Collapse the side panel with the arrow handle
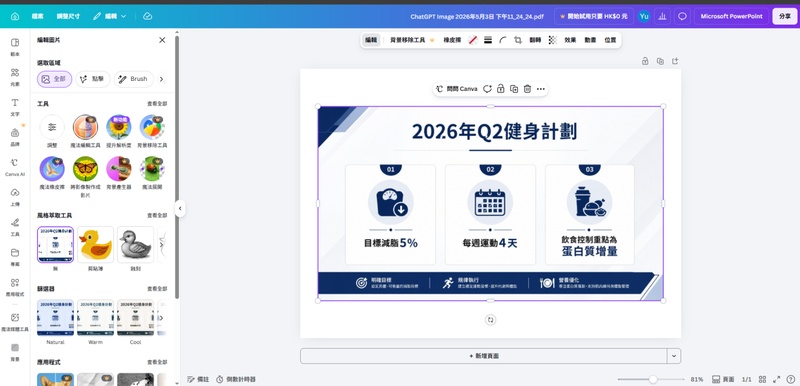Viewport: 800px width, 386px height. [180, 208]
